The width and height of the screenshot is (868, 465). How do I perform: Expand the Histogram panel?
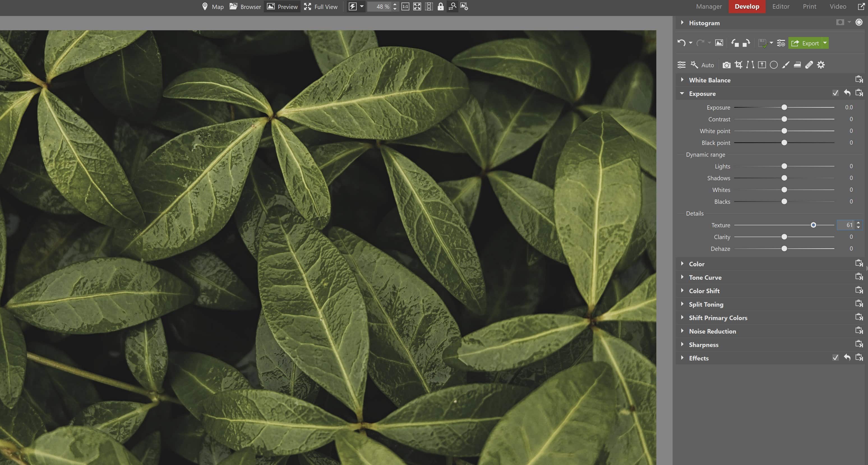coord(682,23)
